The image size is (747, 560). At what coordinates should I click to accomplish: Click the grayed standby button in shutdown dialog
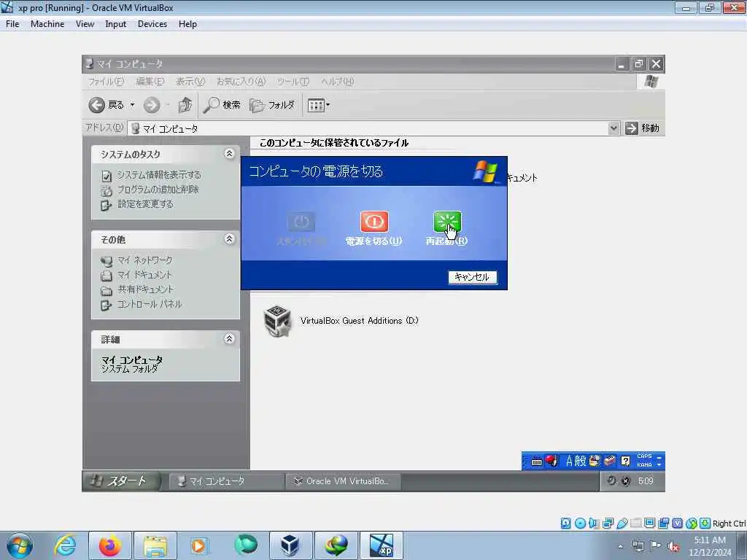[x=301, y=222]
